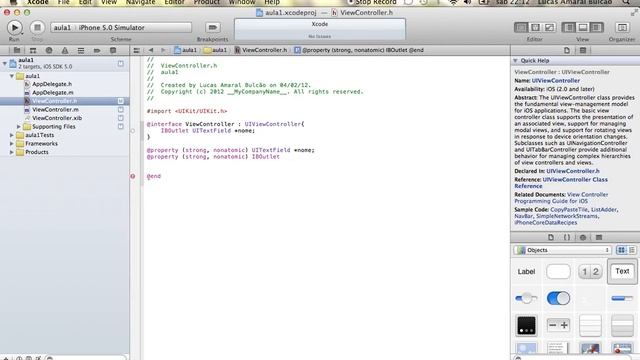Select Progress View object in library
The image size is (640, 360).
pyautogui.click(x=622, y=298)
